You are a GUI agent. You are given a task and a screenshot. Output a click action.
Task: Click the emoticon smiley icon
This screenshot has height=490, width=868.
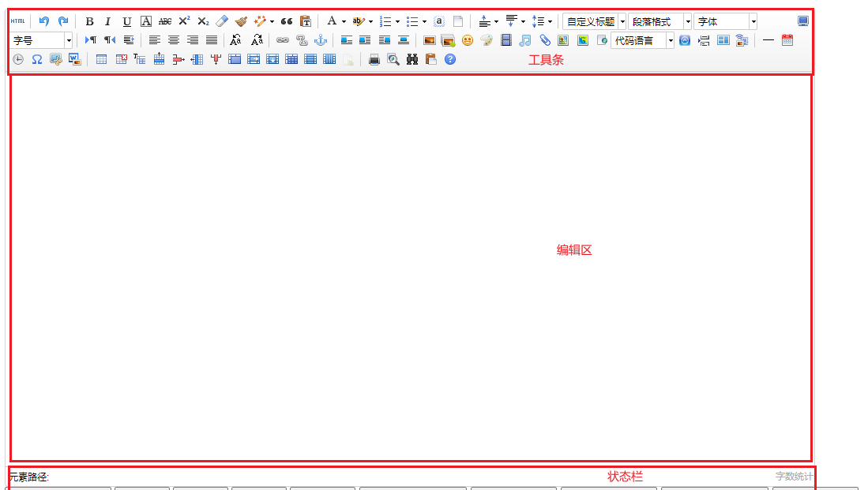[468, 40]
